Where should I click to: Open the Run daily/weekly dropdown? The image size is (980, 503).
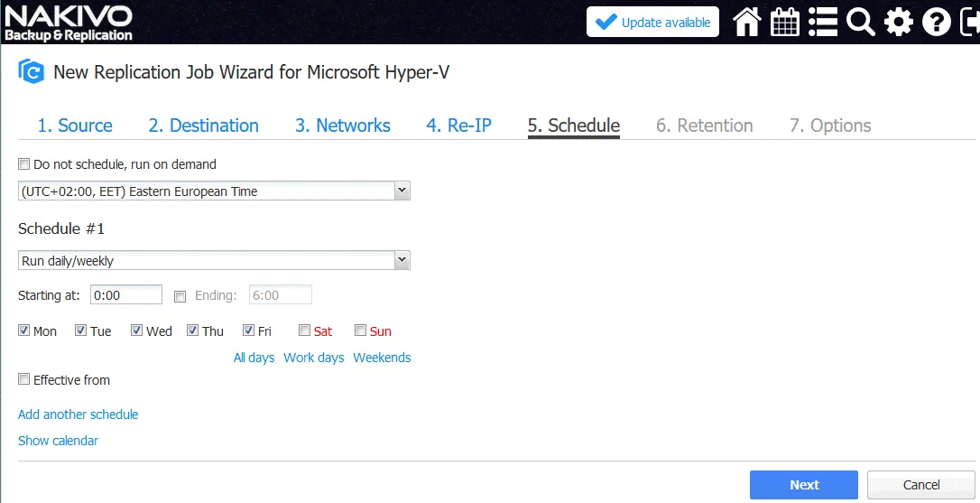[x=214, y=261]
